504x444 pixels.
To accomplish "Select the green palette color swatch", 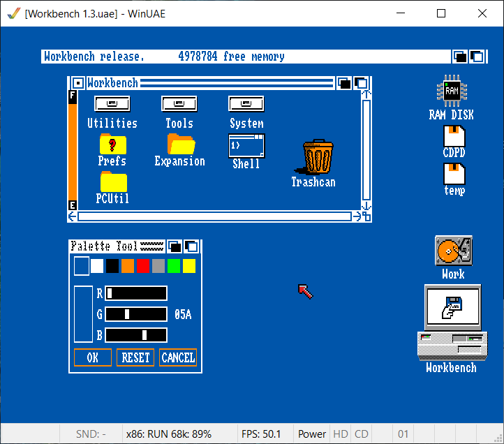I will pos(174,266).
